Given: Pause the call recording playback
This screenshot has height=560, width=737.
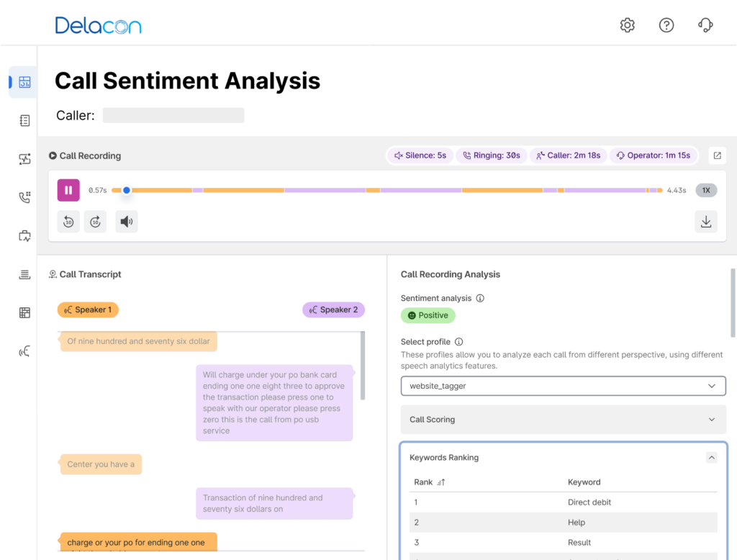Looking at the screenshot, I should coord(68,190).
